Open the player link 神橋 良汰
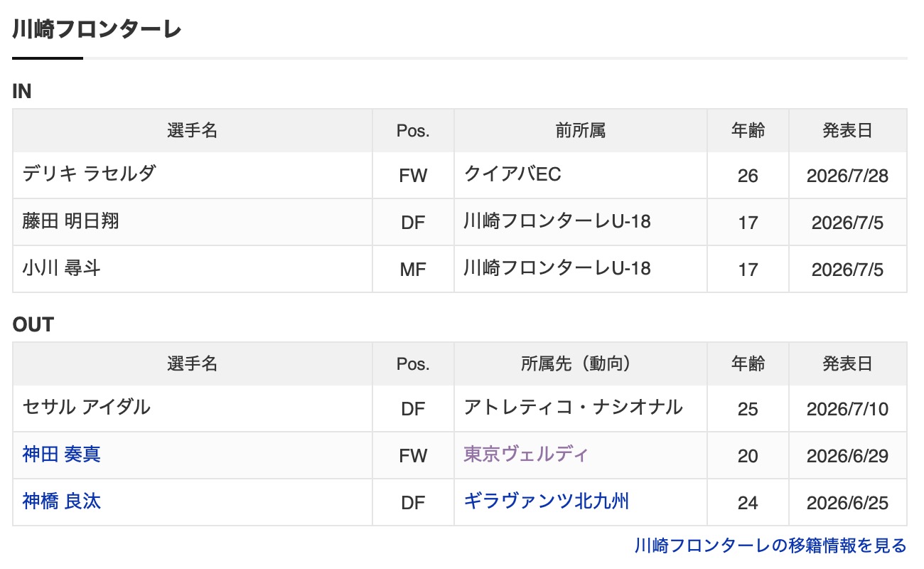Screen dimensions: 924x569 [62, 501]
